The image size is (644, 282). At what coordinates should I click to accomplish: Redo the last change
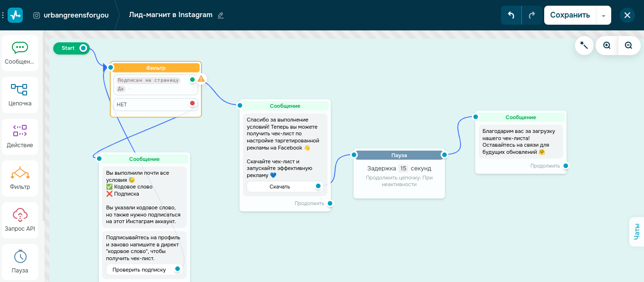[x=532, y=15]
